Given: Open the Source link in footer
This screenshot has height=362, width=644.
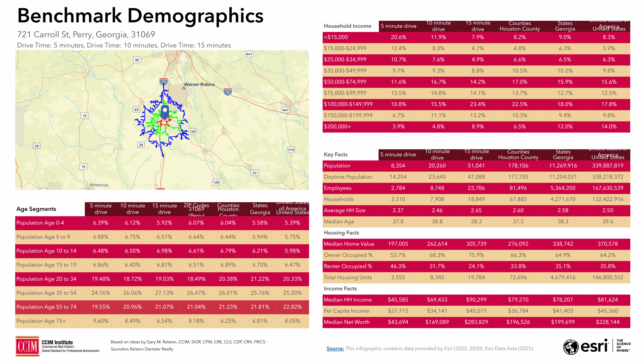Looking at the screenshot, I should [335, 348].
